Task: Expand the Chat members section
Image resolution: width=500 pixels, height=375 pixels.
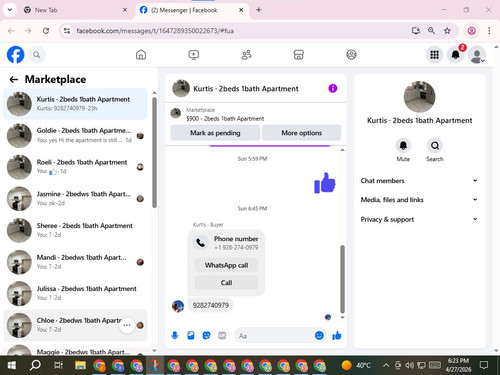Action: tap(419, 181)
